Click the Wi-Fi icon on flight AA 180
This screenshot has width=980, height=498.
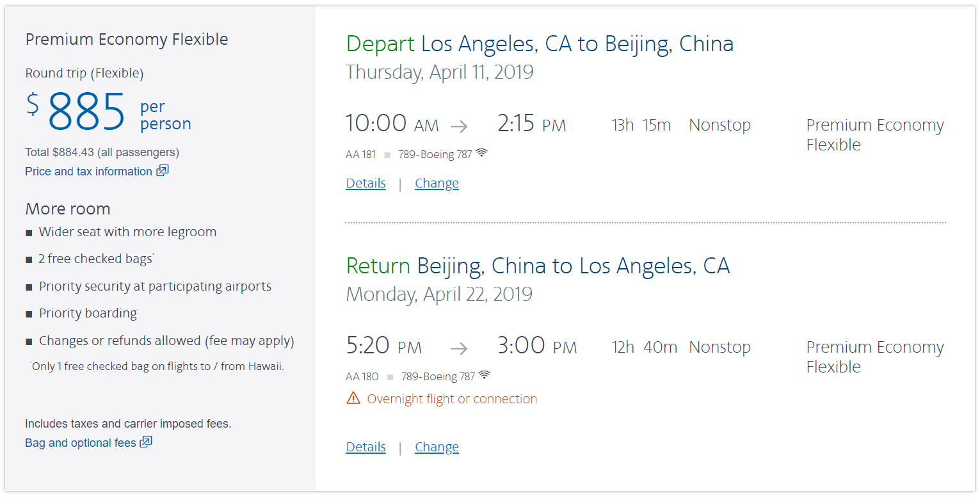(x=485, y=375)
